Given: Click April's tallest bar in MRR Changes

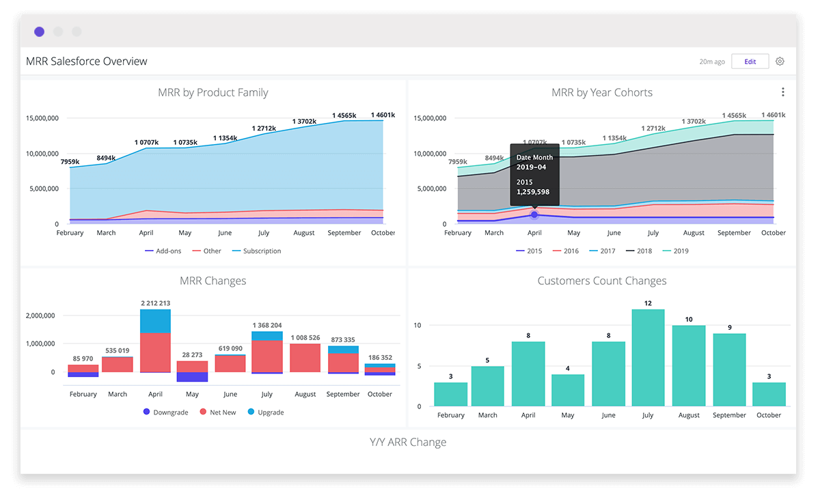Looking at the screenshot, I should click(155, 341).
